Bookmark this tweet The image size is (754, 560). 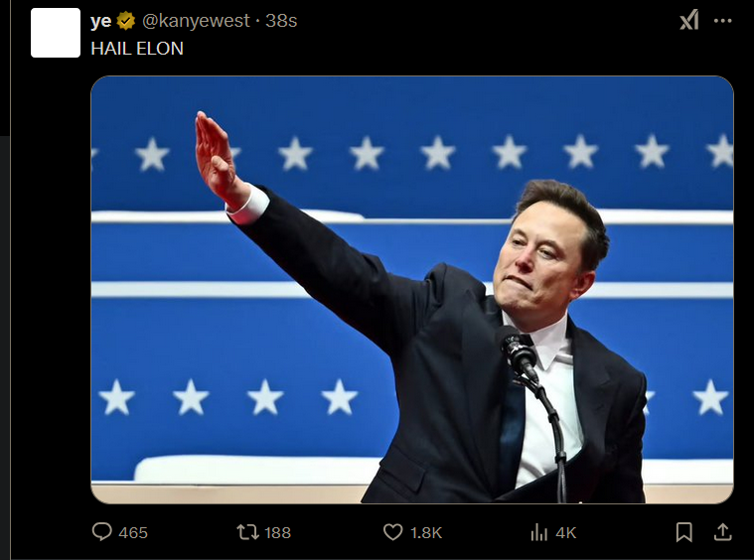pyautogui.click(x=683, y=532)
